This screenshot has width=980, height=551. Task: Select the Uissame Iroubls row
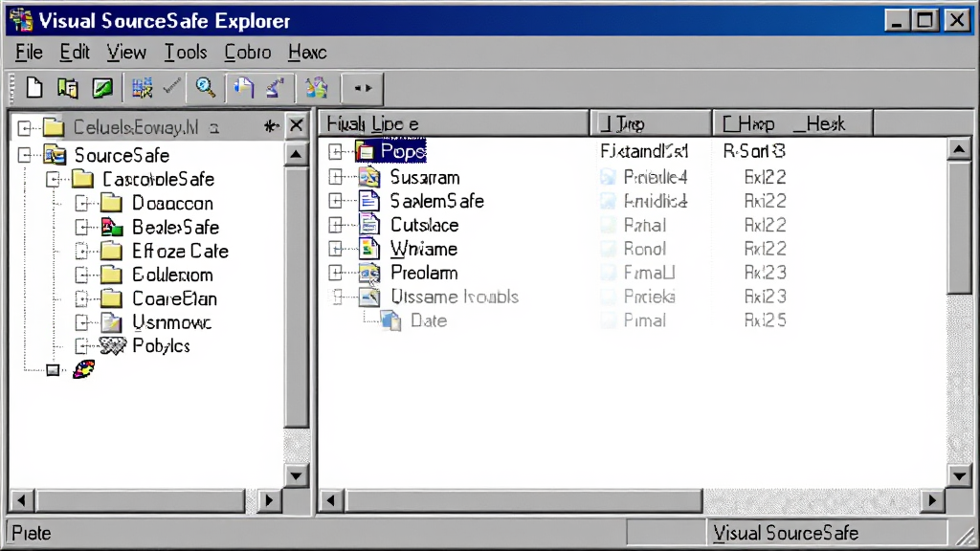coord(455,297)
